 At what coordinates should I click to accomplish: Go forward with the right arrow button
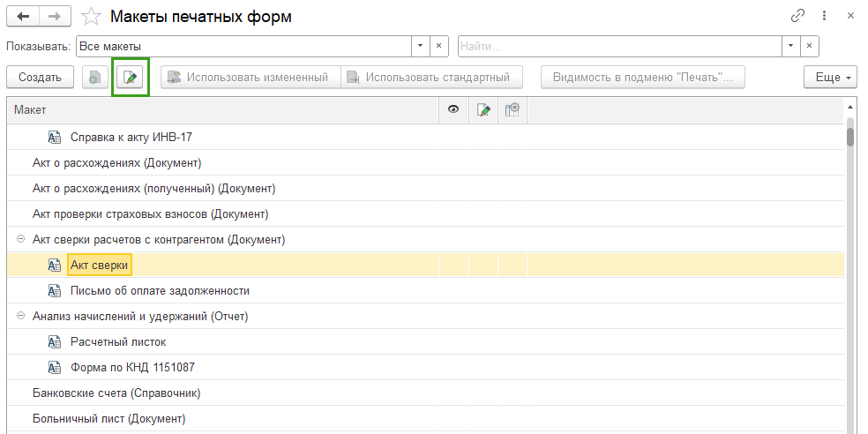click(x=56, y=17)
